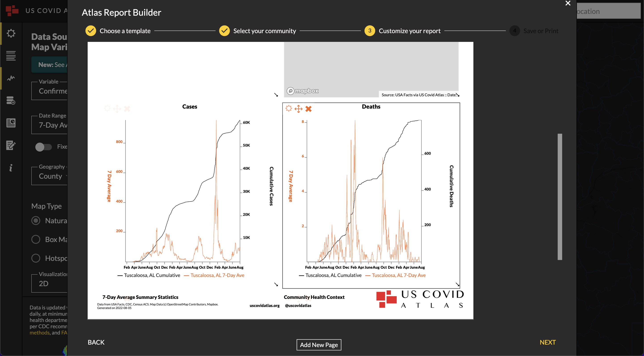The width and height of the screenshot is (644, 356).
Task: Open the report builder sidebar icon
Action: [x=11, y=123]
